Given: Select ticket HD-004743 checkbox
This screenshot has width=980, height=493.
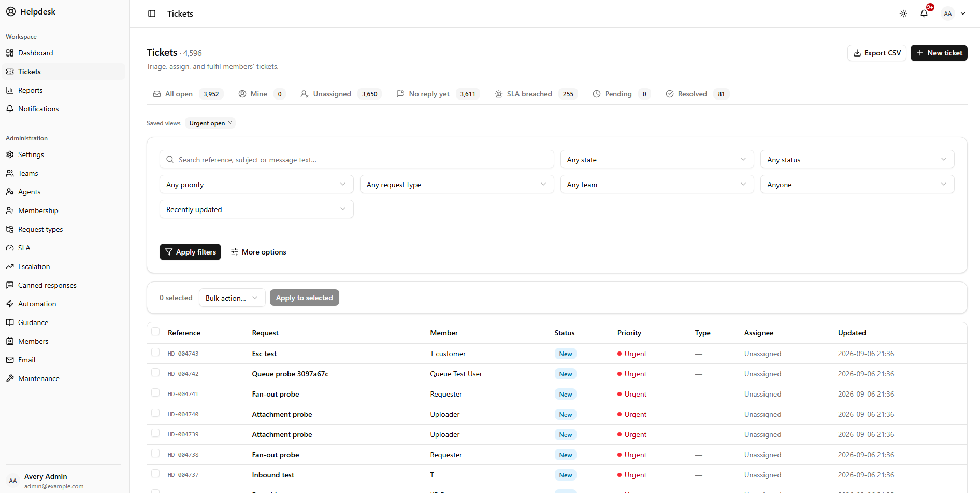Looking at the screenshot, I should (x=155, y=353).
